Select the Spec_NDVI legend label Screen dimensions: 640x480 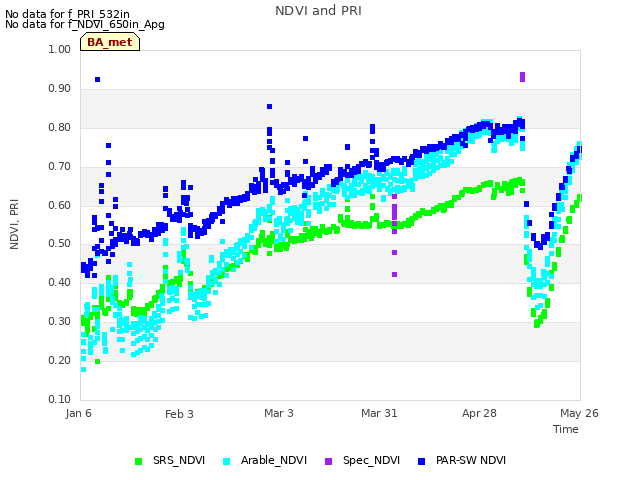[371, 460]
